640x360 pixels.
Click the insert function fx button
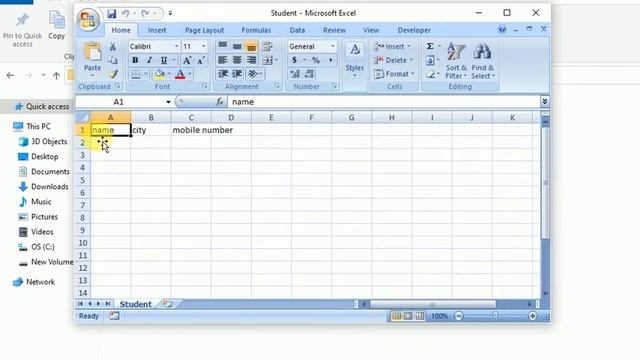(x=219, y=102)
